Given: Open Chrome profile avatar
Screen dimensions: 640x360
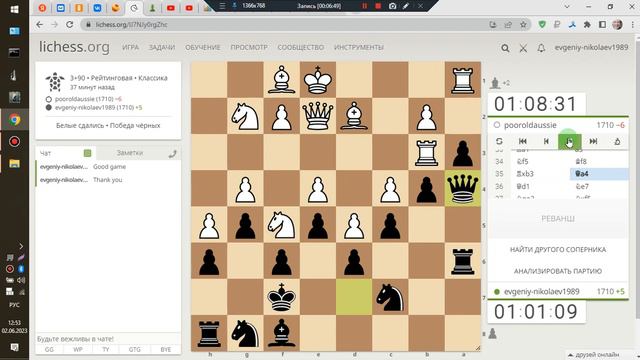Looking at the screenshot, I should tap(617, 24).
